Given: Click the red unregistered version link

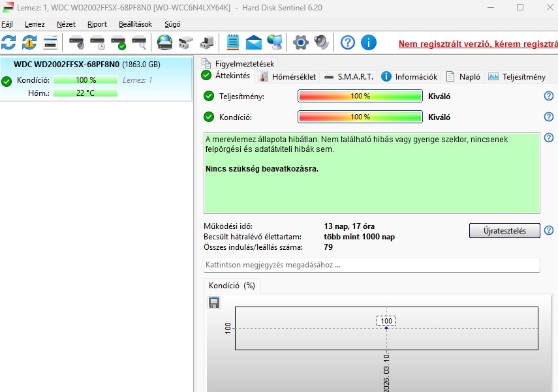Looking at the screenshot, I should (478, 44).
